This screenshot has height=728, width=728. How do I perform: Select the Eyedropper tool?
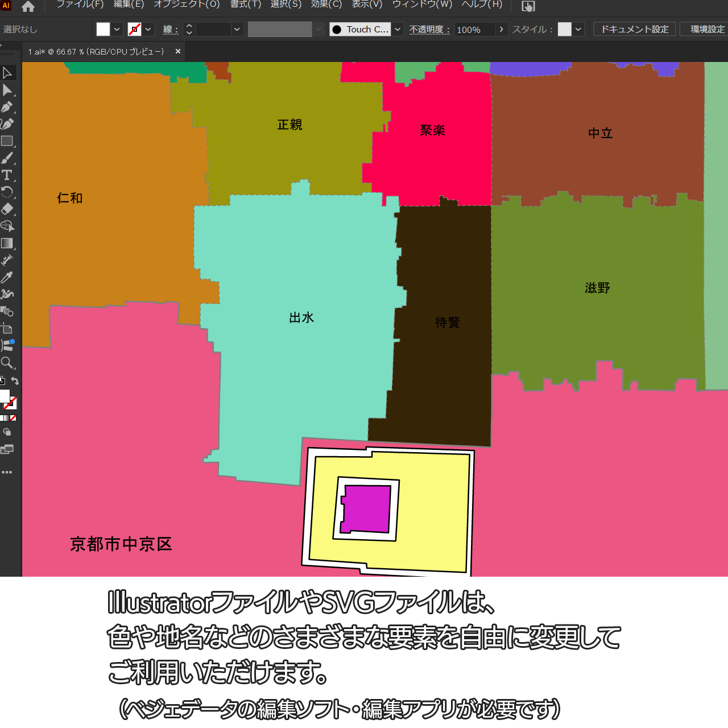coord(7,278)
